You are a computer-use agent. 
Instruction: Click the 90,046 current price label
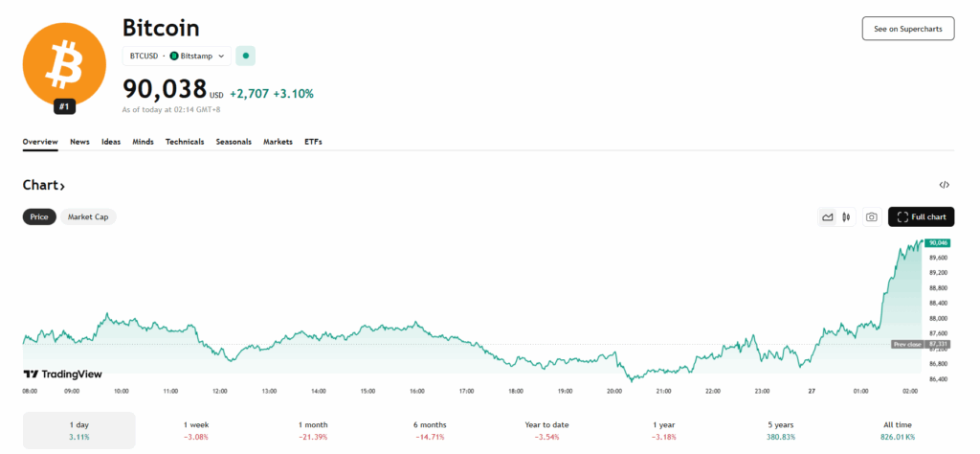[937, 243]
